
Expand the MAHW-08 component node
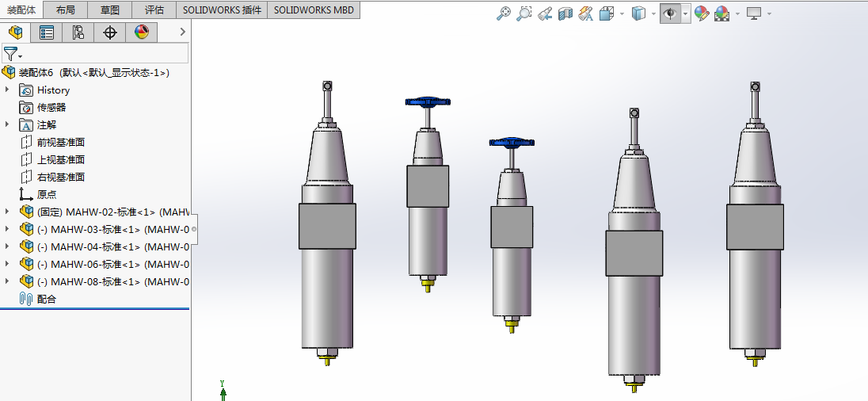click(x=7, y=281)
